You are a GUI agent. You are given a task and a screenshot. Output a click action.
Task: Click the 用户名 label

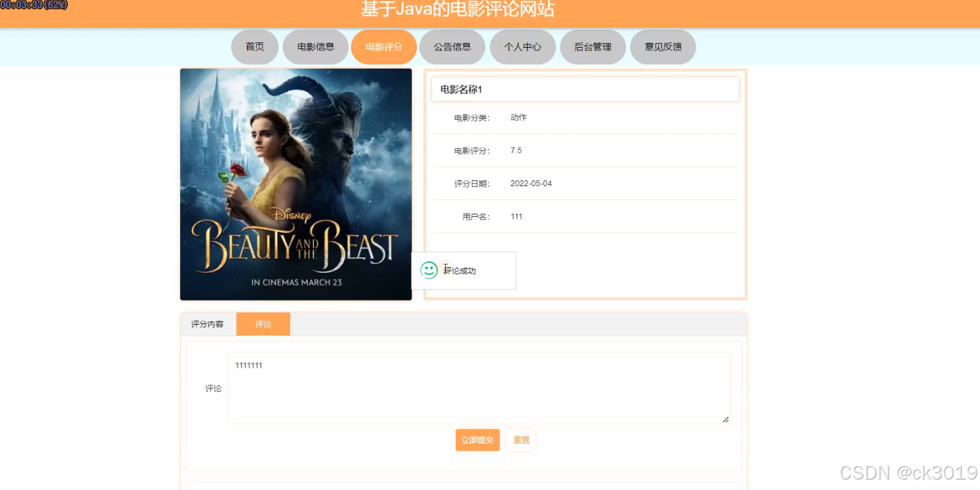[476, 216]
